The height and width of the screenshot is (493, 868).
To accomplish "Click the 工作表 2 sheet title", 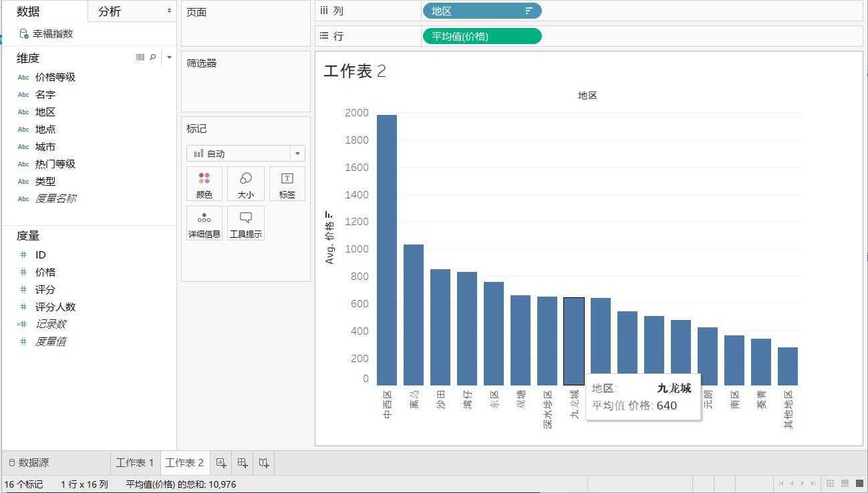I will (x=355, y=71).
